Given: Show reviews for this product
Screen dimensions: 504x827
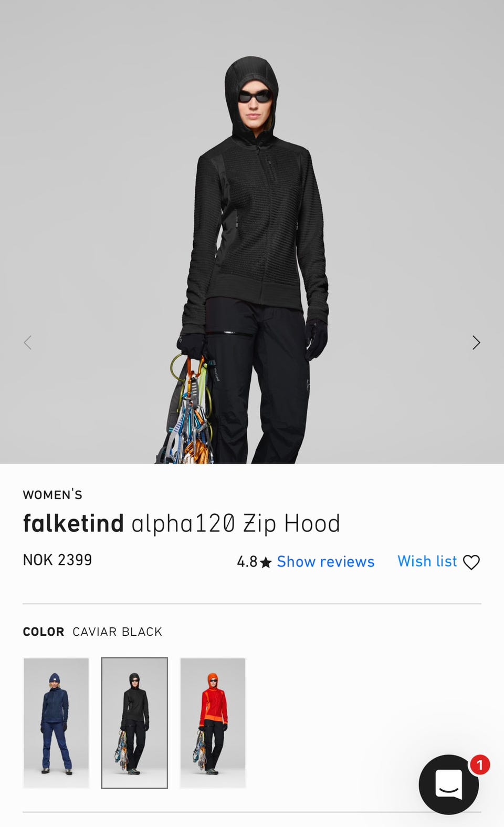Looking at the screenshot, I should click(x=325, y=562).
